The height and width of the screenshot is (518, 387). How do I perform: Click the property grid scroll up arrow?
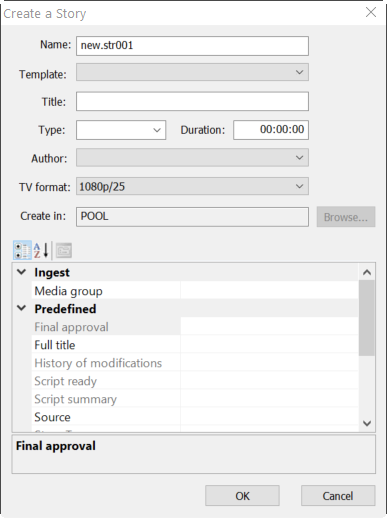tap(367, 272)
